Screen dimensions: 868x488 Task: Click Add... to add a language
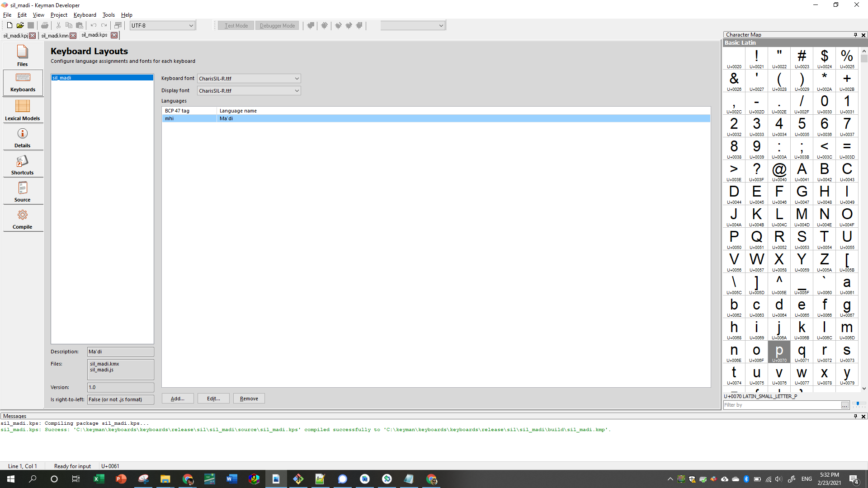(x=178, y=399)
